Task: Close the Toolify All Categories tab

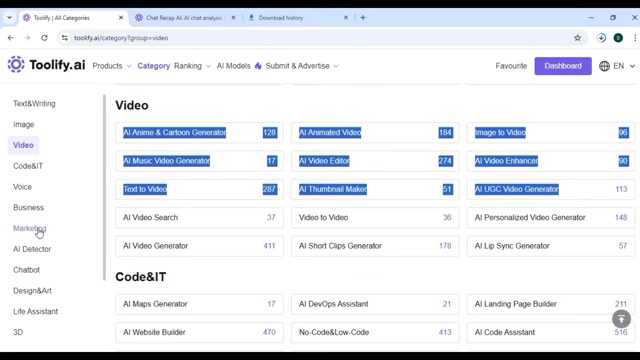Action: pos(121,18)
